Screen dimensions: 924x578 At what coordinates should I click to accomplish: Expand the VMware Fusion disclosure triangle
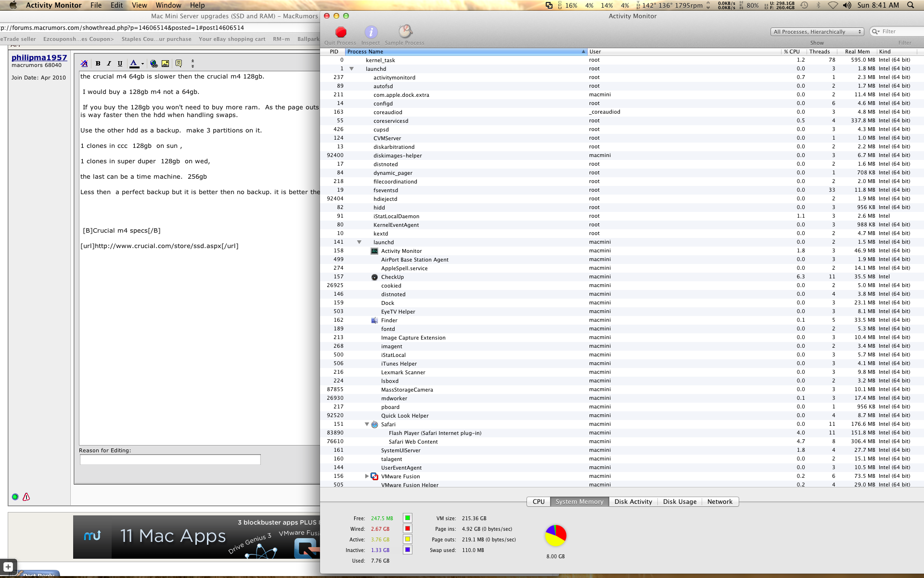366,476
